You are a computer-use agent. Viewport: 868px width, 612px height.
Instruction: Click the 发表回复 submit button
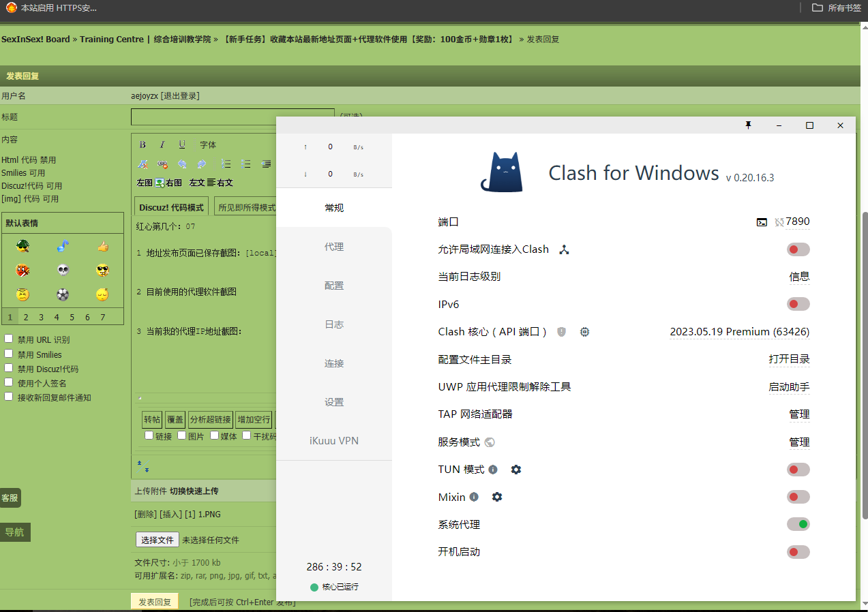tap(155, 602)
